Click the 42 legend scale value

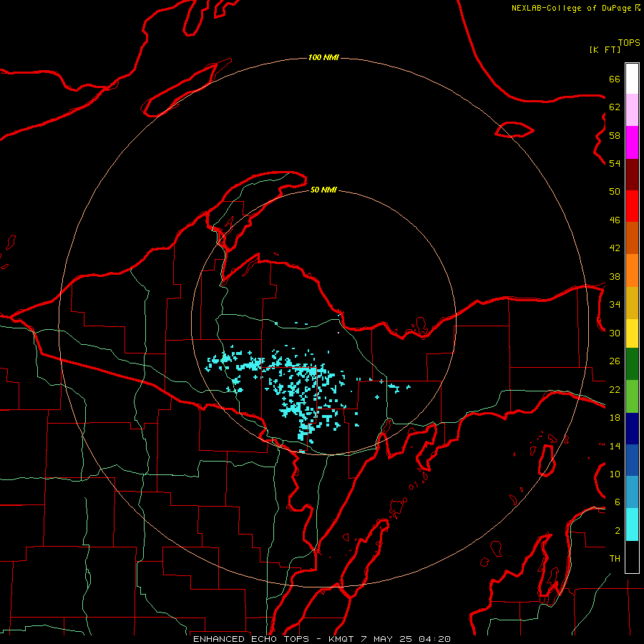coord(615,248)
